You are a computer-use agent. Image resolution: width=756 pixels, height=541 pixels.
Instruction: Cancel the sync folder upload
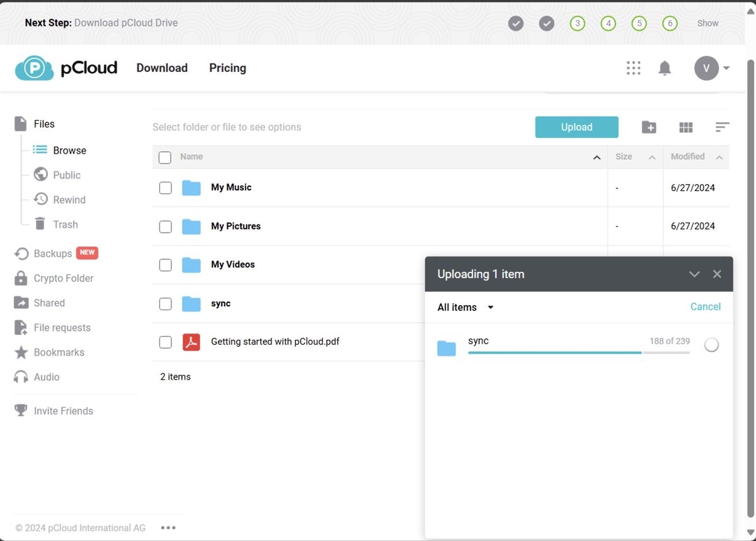click(705, 306)
